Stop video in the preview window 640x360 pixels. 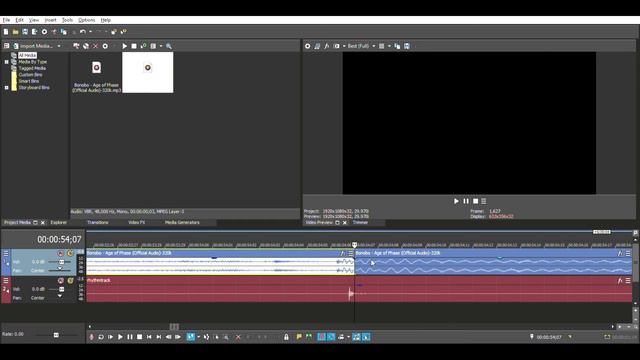[x=476, y=201]
